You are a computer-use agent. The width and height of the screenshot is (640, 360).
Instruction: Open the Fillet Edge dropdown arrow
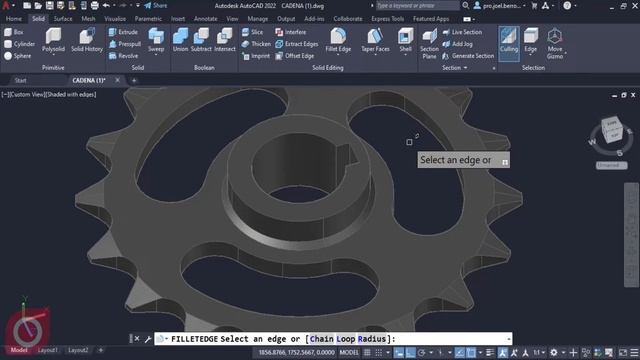(x=338, y=55)
